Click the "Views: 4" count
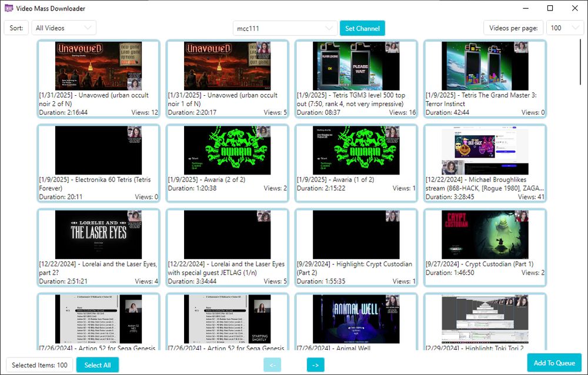Screen dimensions: 588x375 click(146, 281)
